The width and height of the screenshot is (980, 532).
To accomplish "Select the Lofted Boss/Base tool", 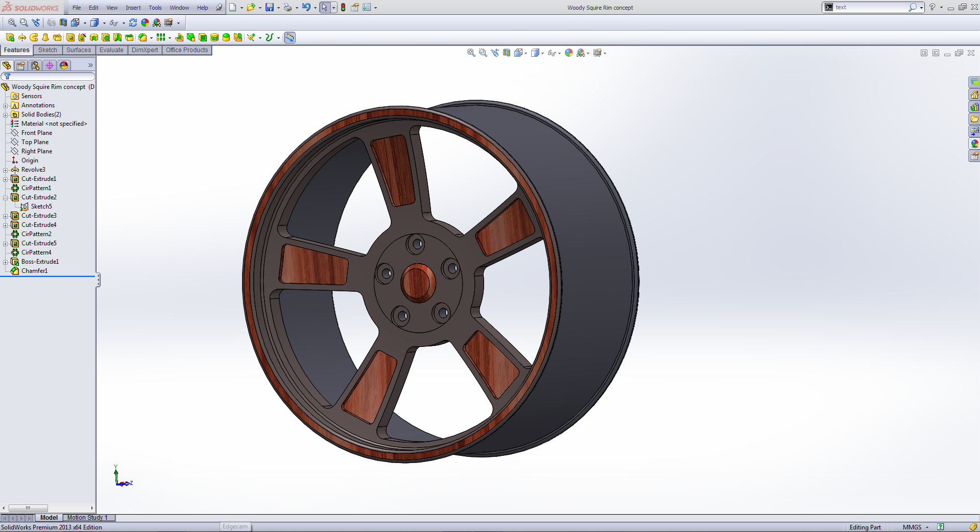I will coord(45,37).
